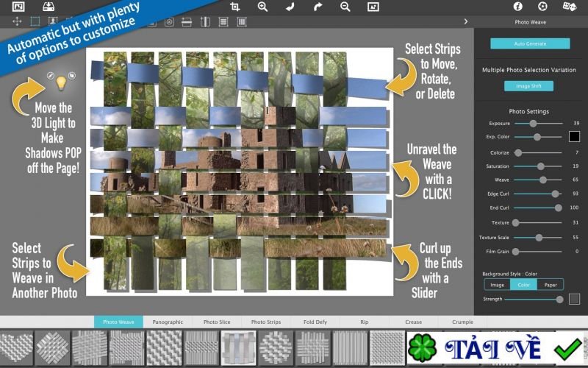This screenshot has height=368, width=588.
Task: Open a photo with the image icon
Action: click(x=18, y=7)
